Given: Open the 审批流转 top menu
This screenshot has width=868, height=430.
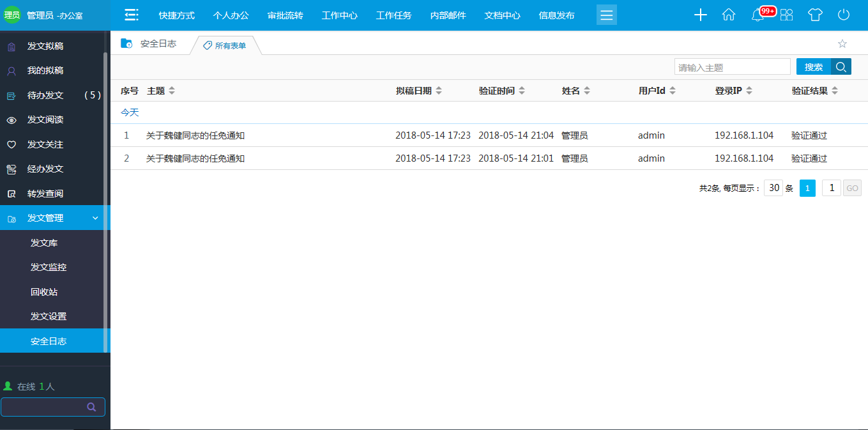Looking at the screenshot, I should [285, 15].
